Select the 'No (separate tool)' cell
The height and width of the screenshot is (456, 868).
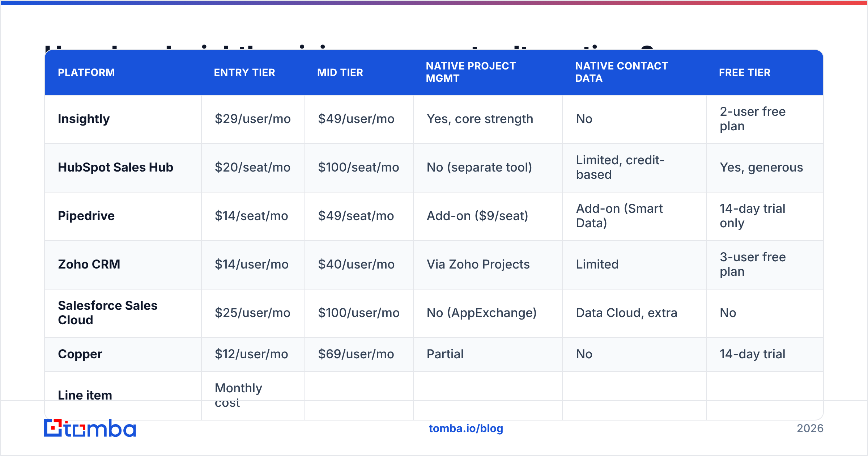point(479,167)
